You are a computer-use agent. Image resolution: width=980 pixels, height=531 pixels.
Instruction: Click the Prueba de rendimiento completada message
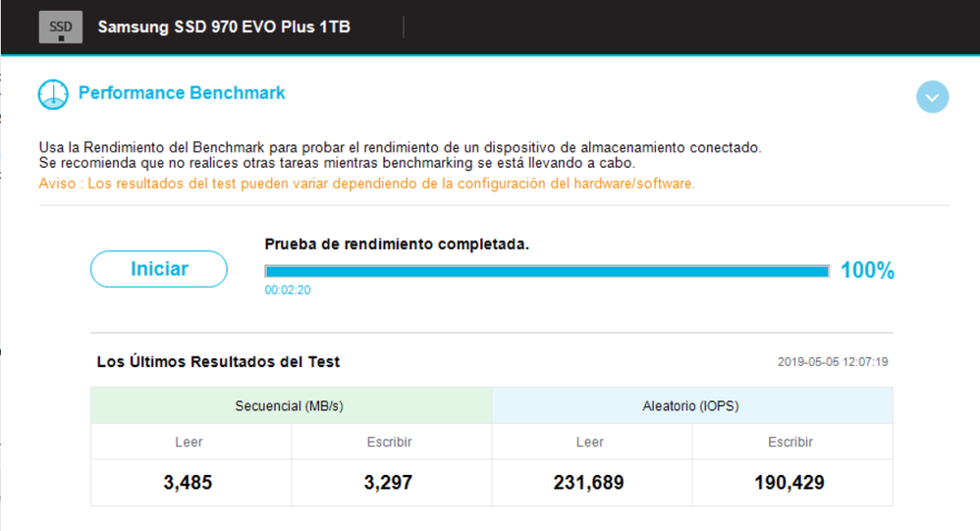click(397, 244)
